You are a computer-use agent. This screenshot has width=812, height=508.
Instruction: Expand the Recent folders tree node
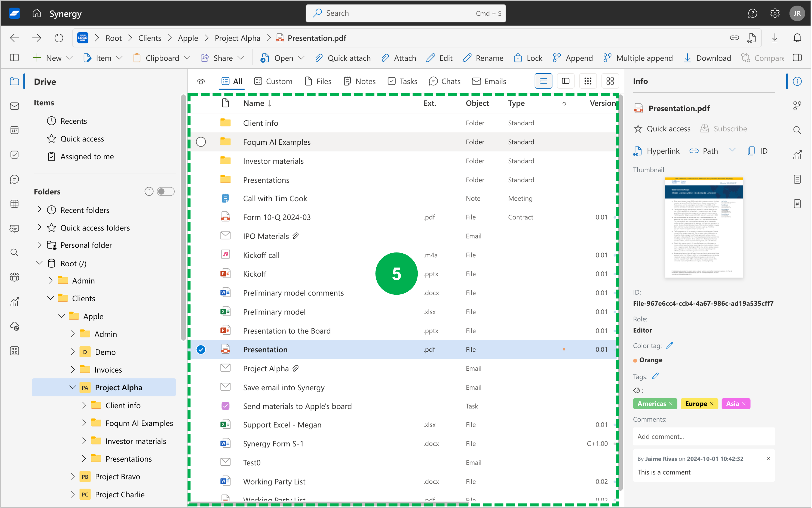coord(39,210)
